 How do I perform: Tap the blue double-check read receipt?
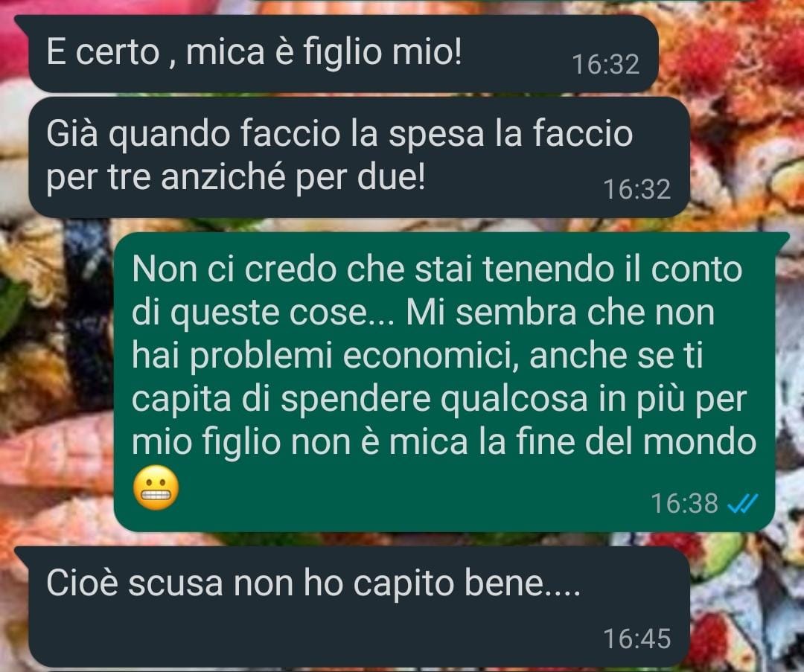click(x=742, y=504)
